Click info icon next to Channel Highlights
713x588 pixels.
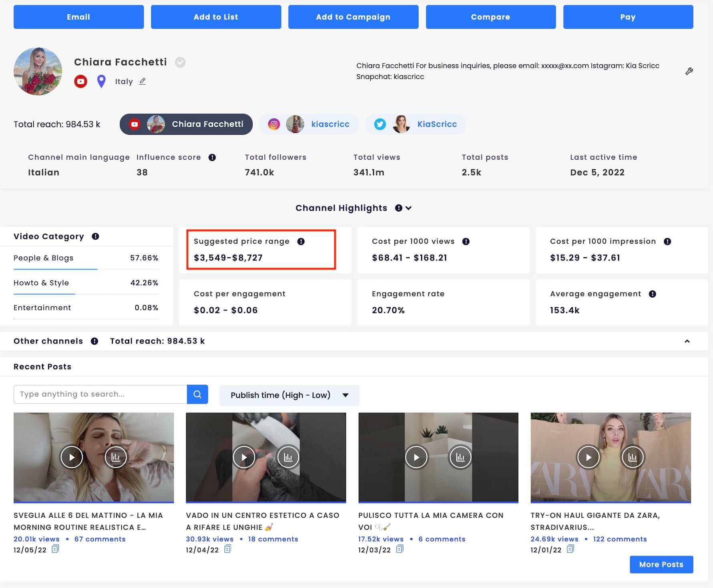click(399, 208)
